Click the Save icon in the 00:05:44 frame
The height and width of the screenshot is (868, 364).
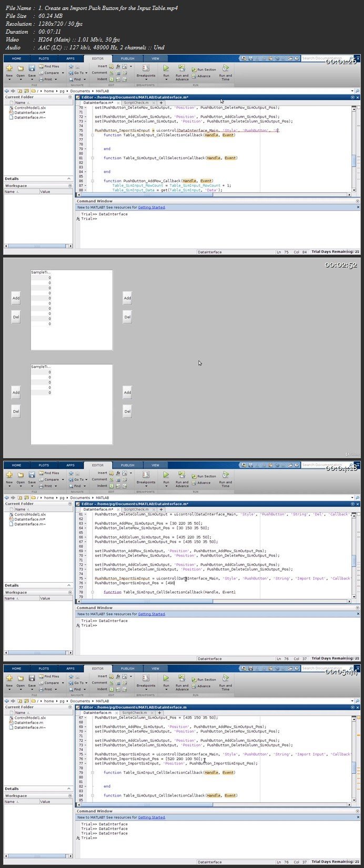[x=32, y=678]
